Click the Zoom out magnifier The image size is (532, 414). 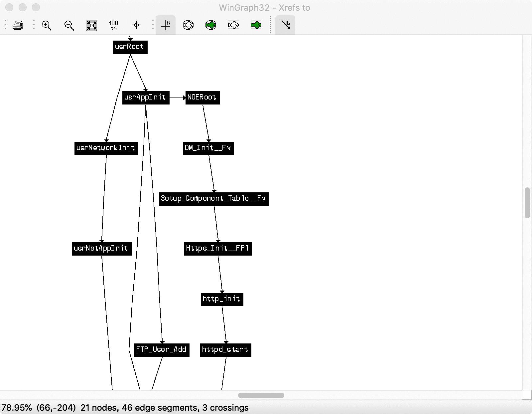69,25
